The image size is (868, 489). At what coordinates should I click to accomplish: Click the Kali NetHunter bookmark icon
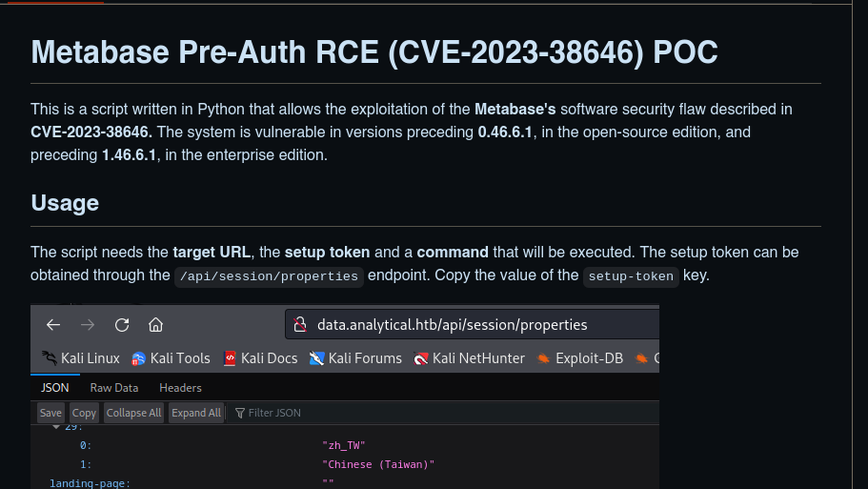click(421, 358)
